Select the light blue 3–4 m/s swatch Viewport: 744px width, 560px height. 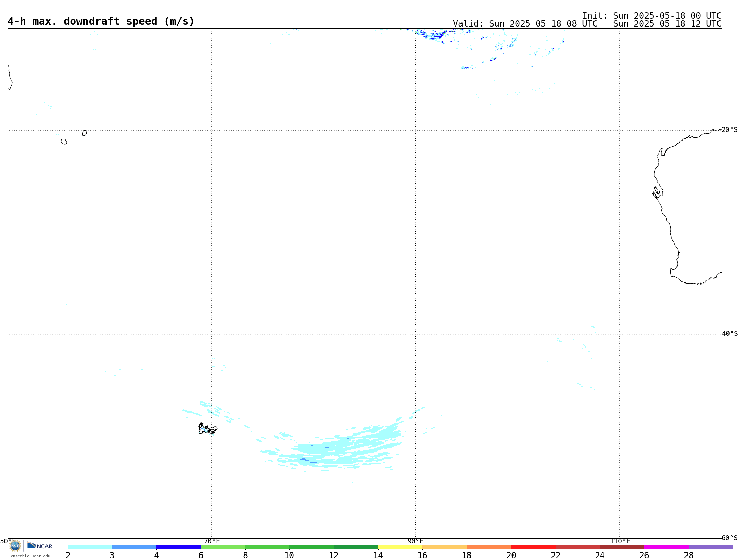coord(134,547)
